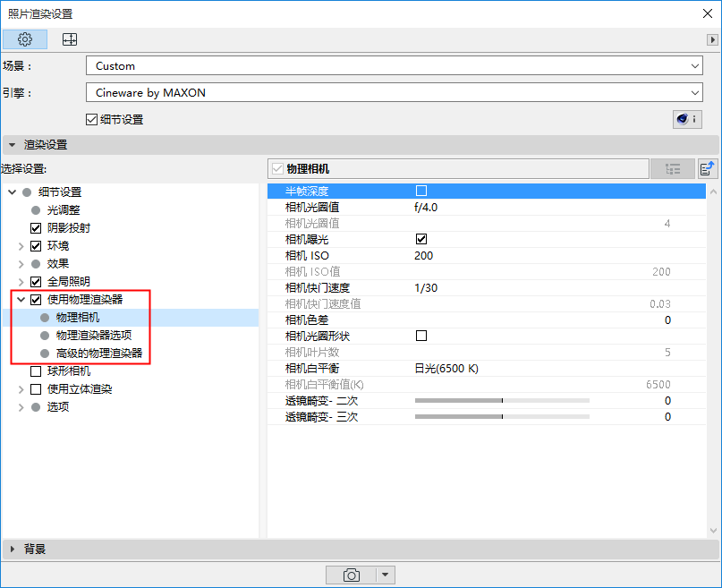Toggle the 环境 checkbox
The height and width of the screenshot is (588, 722).
point(36,246)
